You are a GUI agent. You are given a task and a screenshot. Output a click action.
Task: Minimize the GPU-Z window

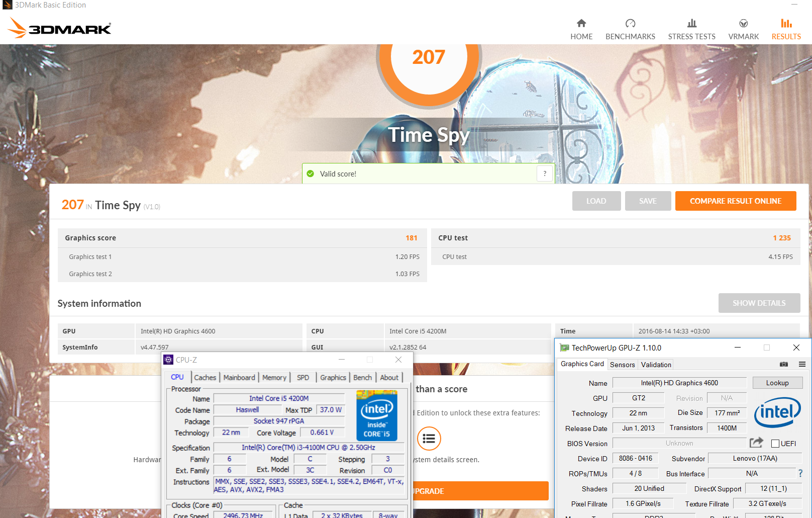[x=738, y=348]
